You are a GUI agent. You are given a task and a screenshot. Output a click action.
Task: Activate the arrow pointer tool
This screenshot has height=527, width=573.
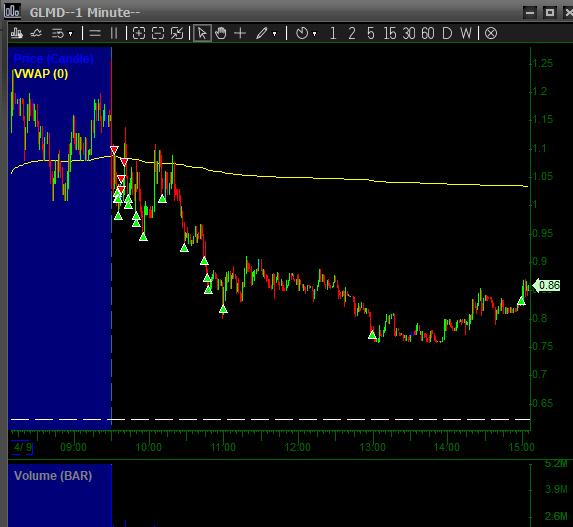click(x=202, y=33)
